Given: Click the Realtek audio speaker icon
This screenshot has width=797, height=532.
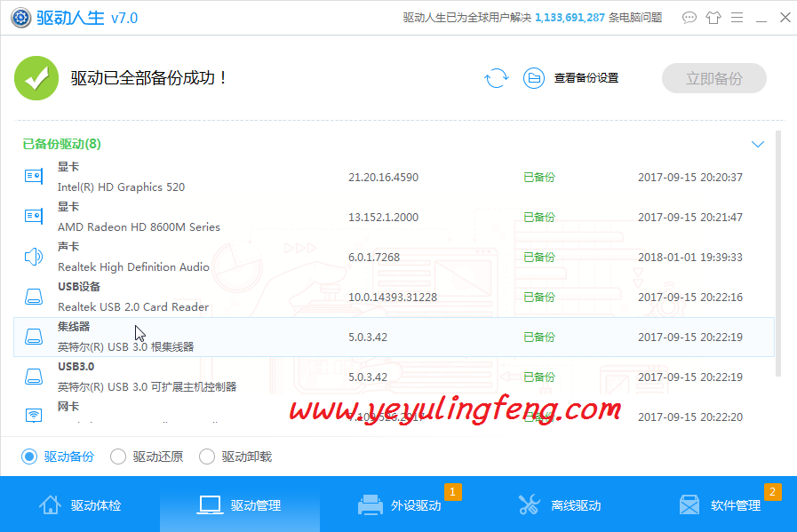Looking at the screenshot, I should (34, 257).
